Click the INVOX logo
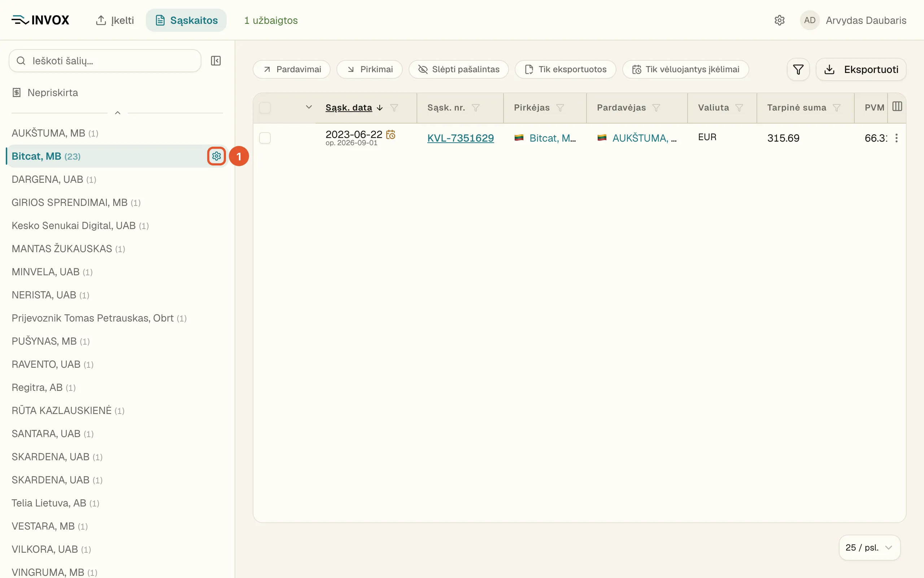Viewport: 924px width, 578px height. tap(40, 20)
